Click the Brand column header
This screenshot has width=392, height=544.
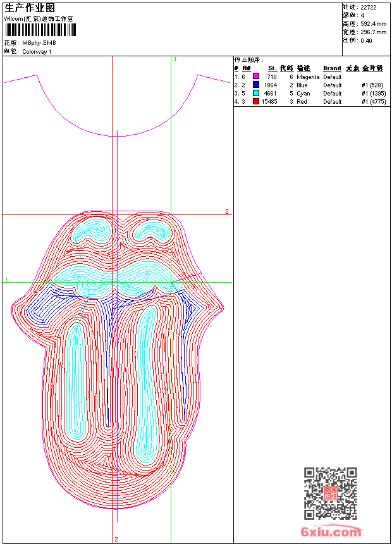pyautogui.click(x=332, y=68)
